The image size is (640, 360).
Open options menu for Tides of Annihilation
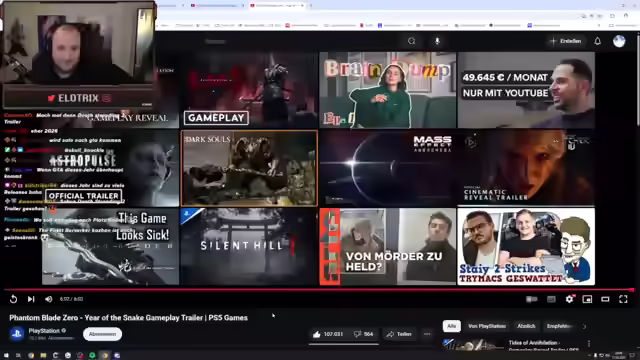[x=589, y=344]
